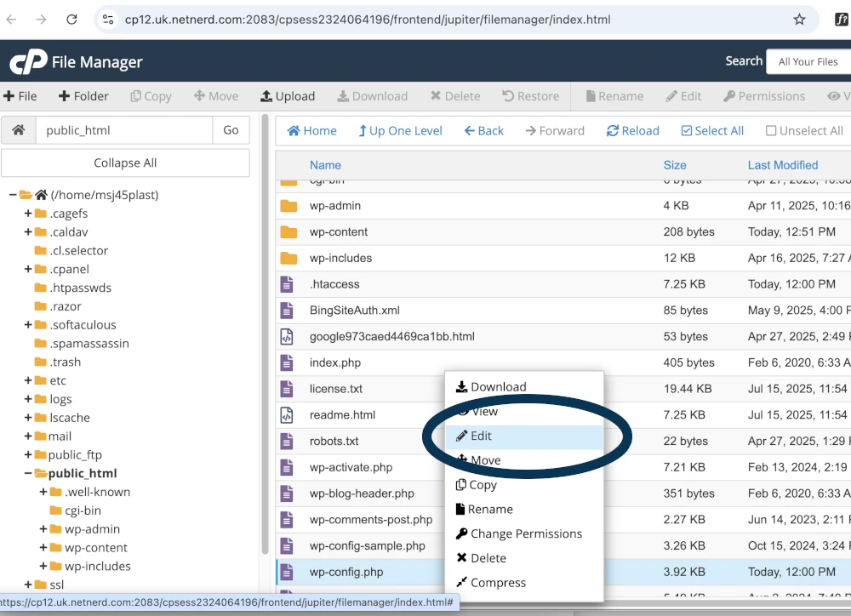This screenshot has height=616, width=851.
Task: Click the folder tree vertical scrollbar
Action: point(265,334)
